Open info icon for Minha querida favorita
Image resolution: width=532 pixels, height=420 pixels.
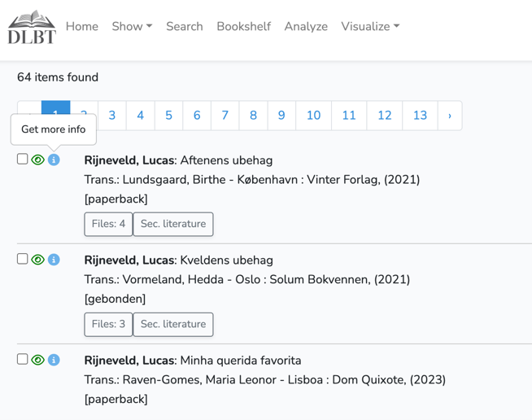coord(54,360)
